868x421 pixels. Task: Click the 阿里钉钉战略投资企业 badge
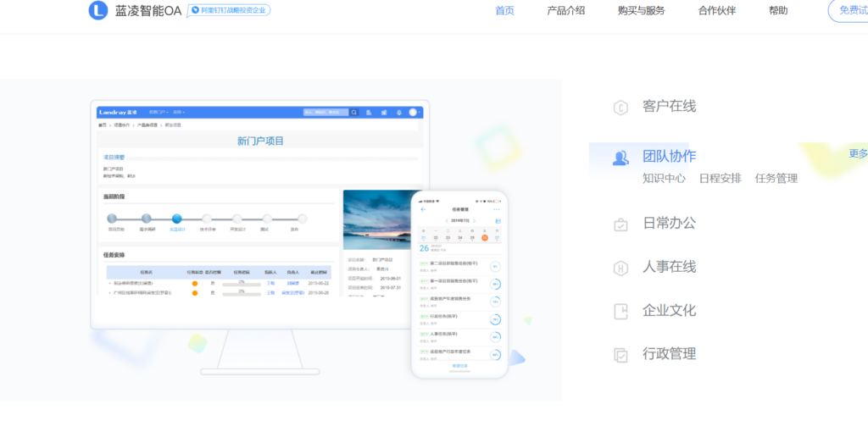tap(229, 11)
